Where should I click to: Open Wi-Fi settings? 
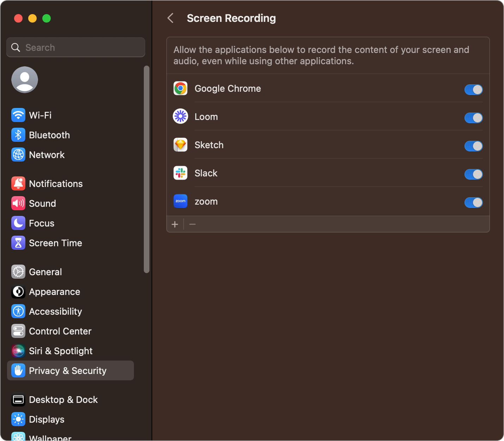pos(70,115)
